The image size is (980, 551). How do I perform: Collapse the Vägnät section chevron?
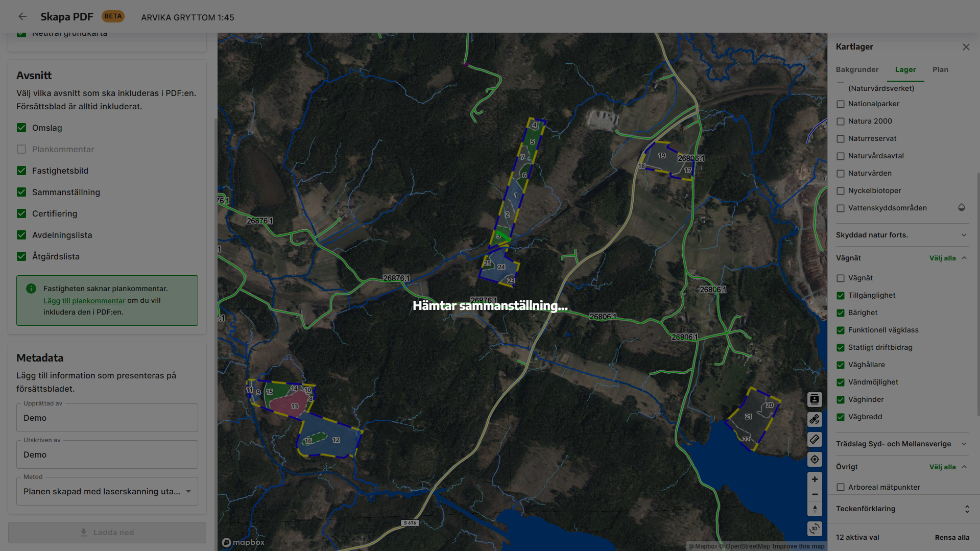964,258
